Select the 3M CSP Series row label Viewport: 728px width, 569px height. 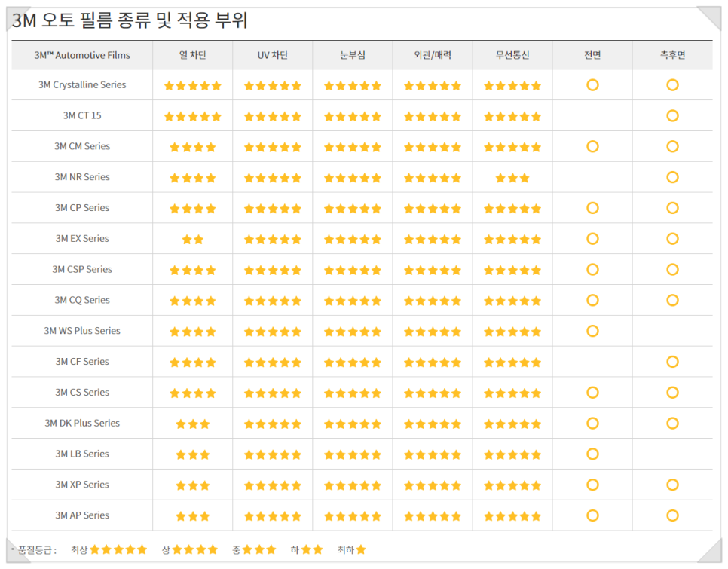coord(82,269)
